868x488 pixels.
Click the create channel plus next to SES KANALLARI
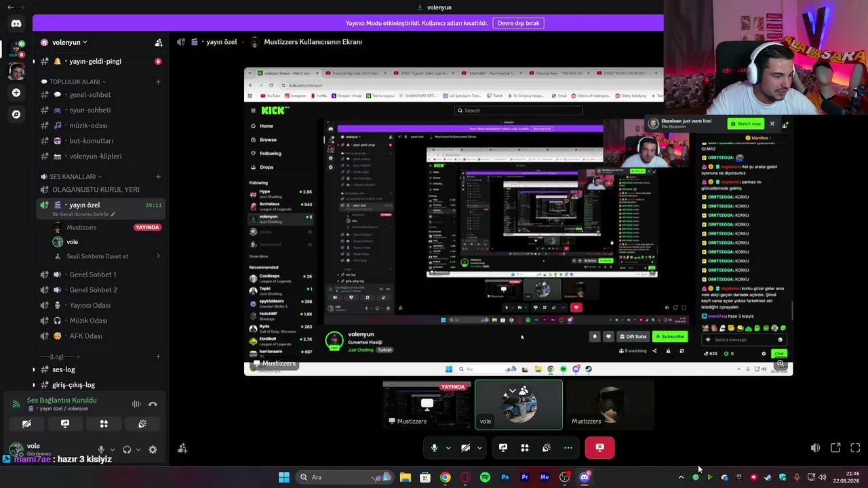[x=158, y=177]
